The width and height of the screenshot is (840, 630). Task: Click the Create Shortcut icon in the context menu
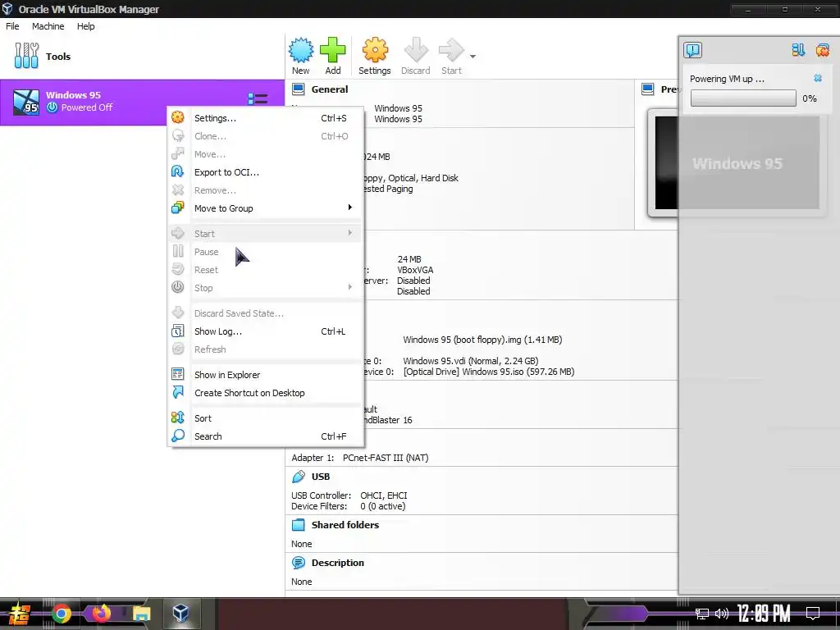(178, 392)
